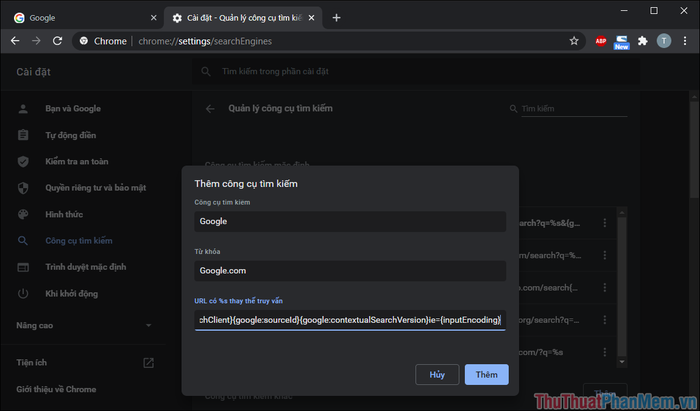This screenshot has height=411, width=700.
Task: Open the Extensions puzzle menu
Action: coord(642,41)
